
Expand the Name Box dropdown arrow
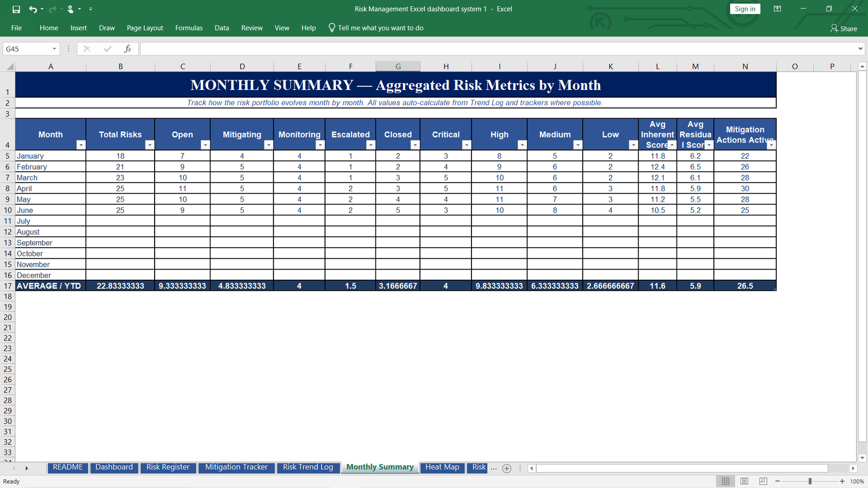(54, 49)
